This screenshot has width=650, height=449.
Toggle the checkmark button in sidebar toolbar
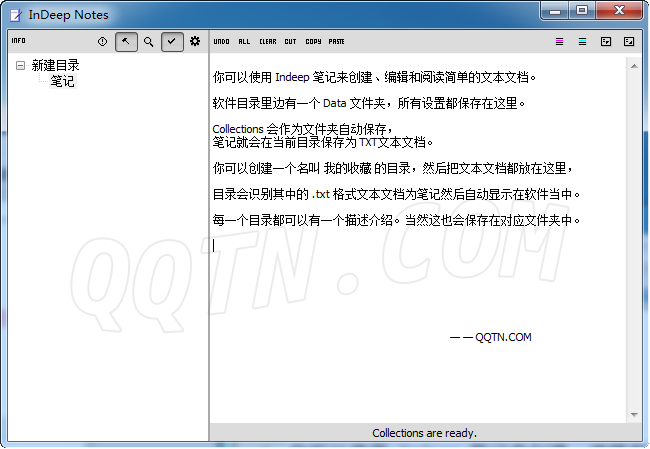click(172, 41)
